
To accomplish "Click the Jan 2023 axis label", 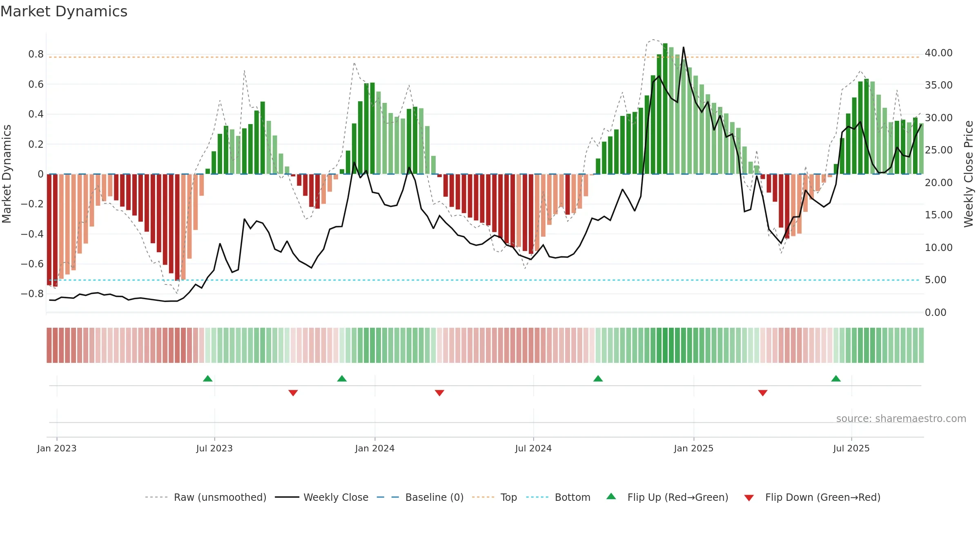I will 57,448.
